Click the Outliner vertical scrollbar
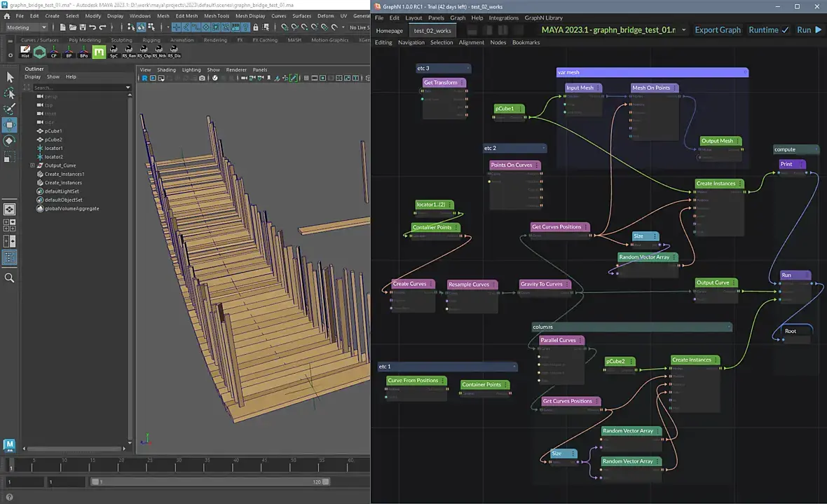The width and height of the screenshot is (827, 504). tap(130, 269)
